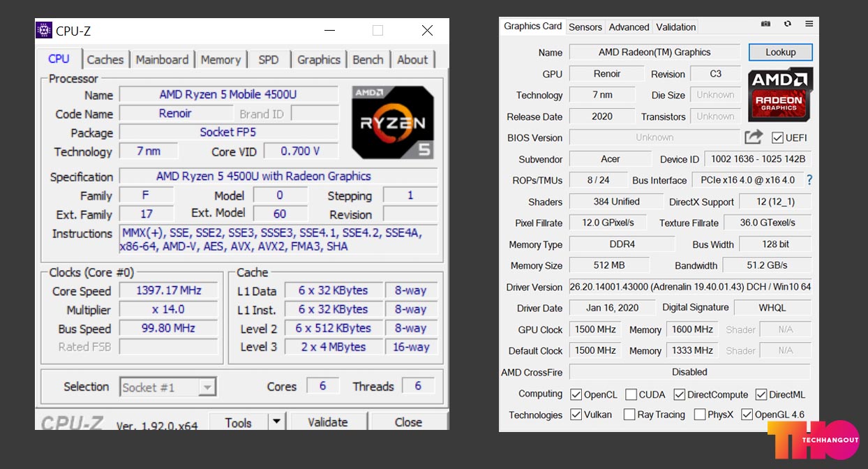
Task: Take a GPU-Z screenshot with camera icon
Action: click(765, 24)
